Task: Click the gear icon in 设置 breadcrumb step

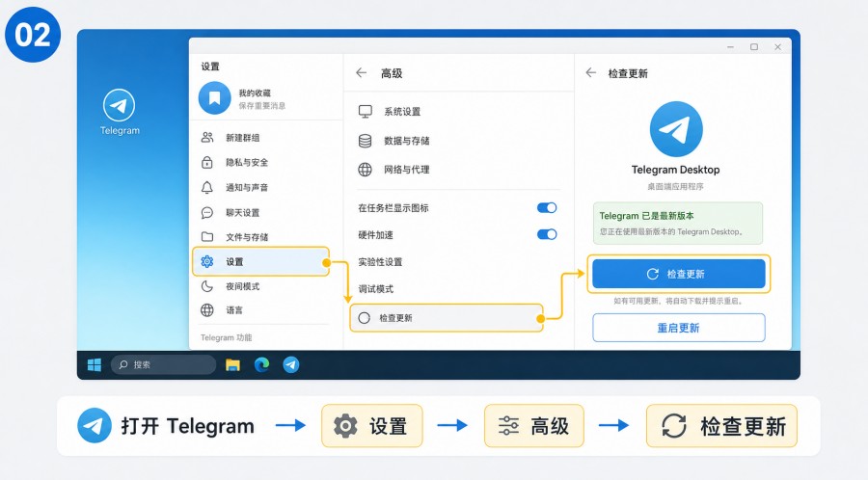Action: 345,426
